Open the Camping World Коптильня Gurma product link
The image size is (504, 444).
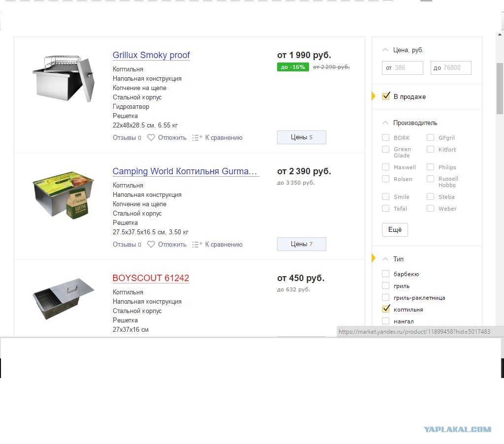point(186,171)
